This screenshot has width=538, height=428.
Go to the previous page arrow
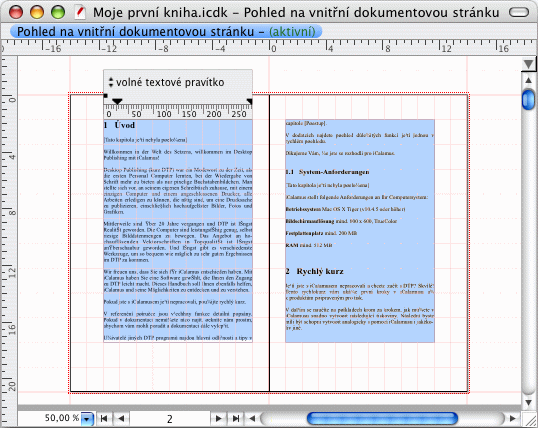121,418
